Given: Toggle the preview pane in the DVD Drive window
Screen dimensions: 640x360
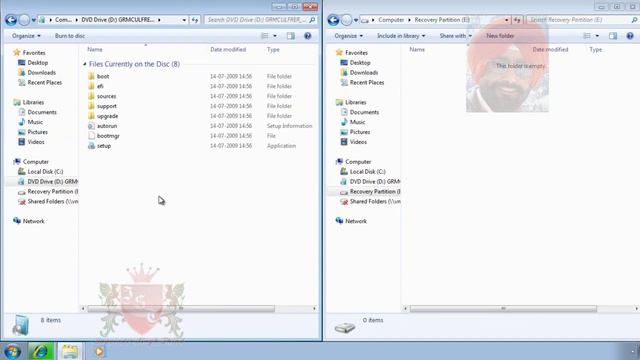Looking at the screenshot, I should (291, 36).
